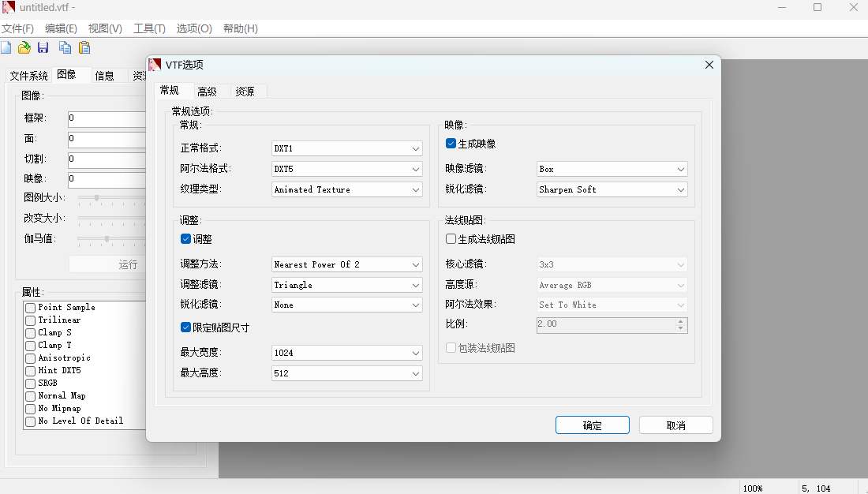This screenshot has width=868, height=494.
Task: Close the VTF选项 dialog with X
Action: point(709,65)
